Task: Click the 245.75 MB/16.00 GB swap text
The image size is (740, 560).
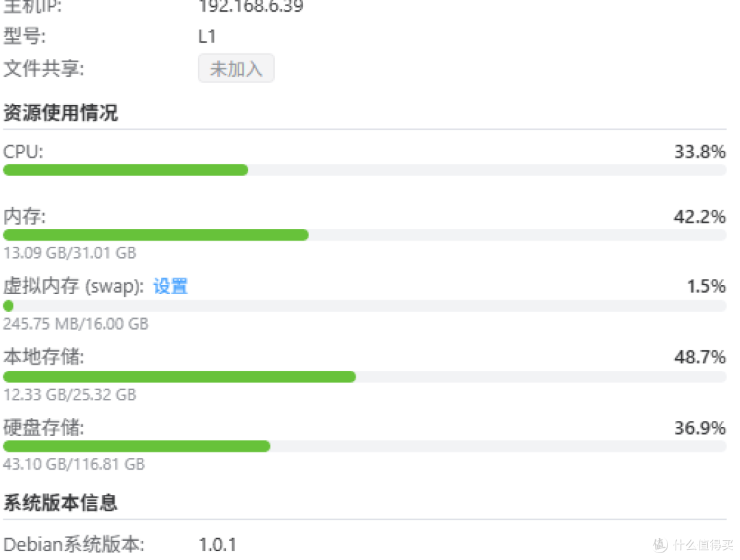Action: click(x=76, y=324)
